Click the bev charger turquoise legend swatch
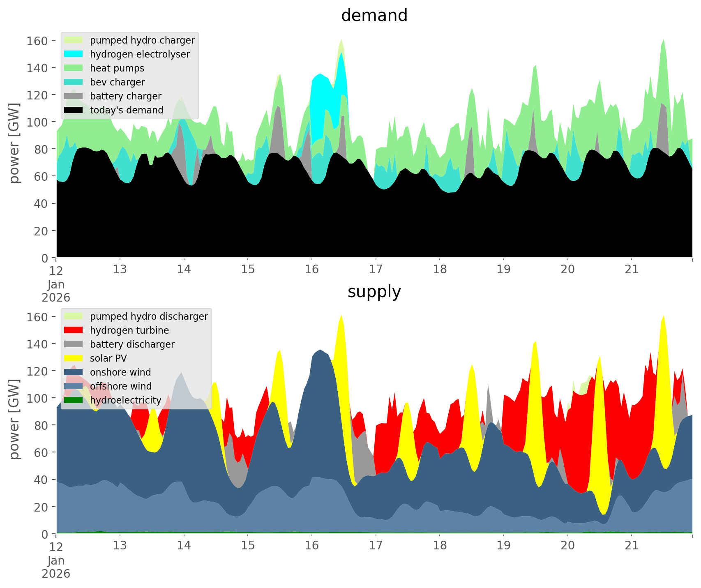Viewport: 701px width, 588px height. [74, 82]
